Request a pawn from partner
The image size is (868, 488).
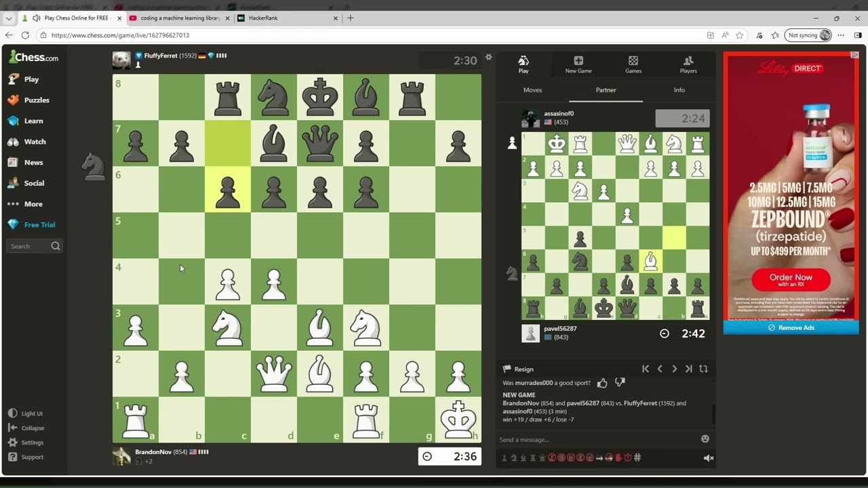pos(505,457)
